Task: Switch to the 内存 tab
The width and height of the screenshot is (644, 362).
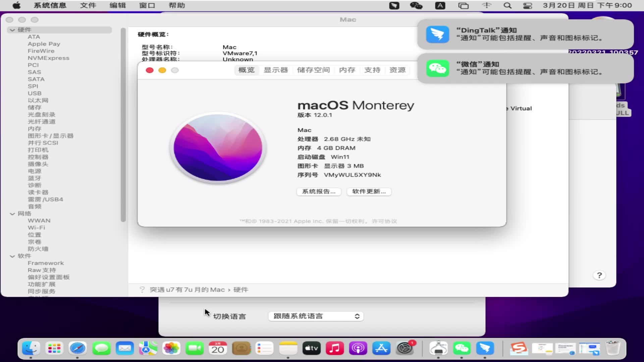Action: click(347, 70)
